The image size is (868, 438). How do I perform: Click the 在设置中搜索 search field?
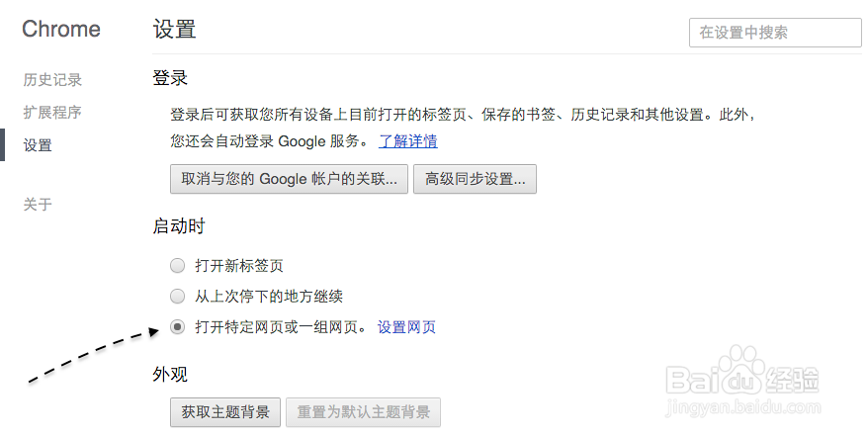[x=774, y=32]
